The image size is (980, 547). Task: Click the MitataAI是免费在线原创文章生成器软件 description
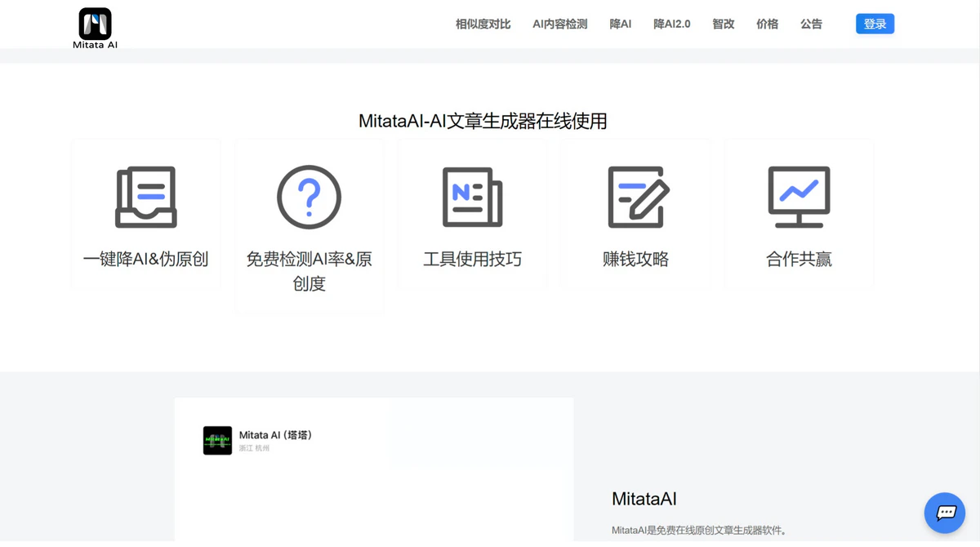[699, 530]
